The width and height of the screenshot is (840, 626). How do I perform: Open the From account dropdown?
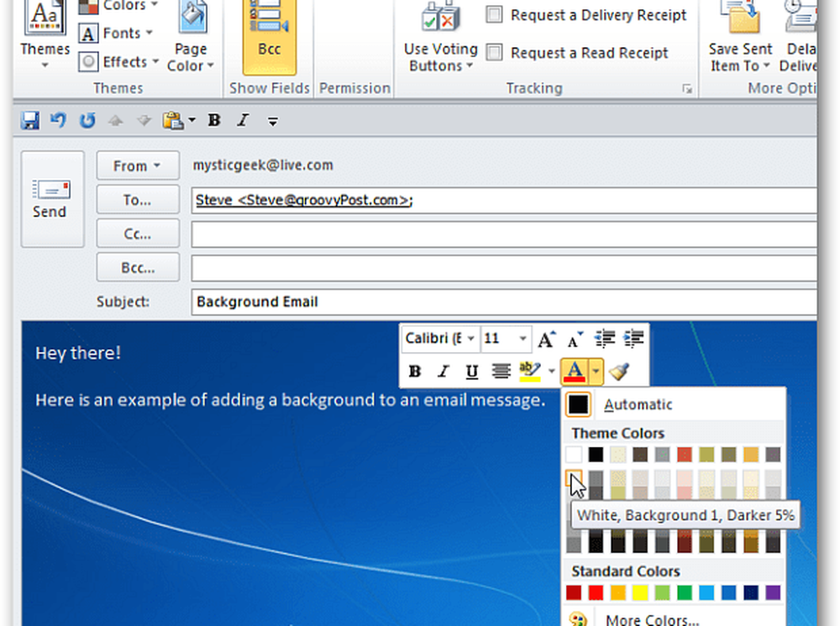pos(138,166)
